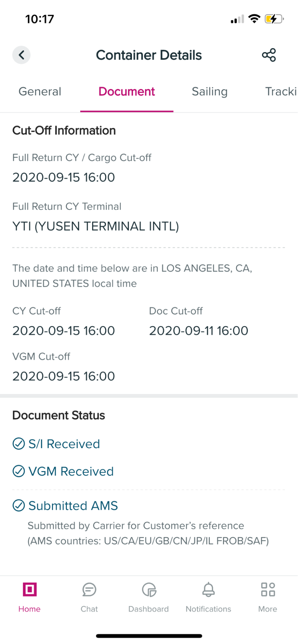The image size is (298, 644).
Task: Tap the S/I Received checkmark
Action: [19, 444]
